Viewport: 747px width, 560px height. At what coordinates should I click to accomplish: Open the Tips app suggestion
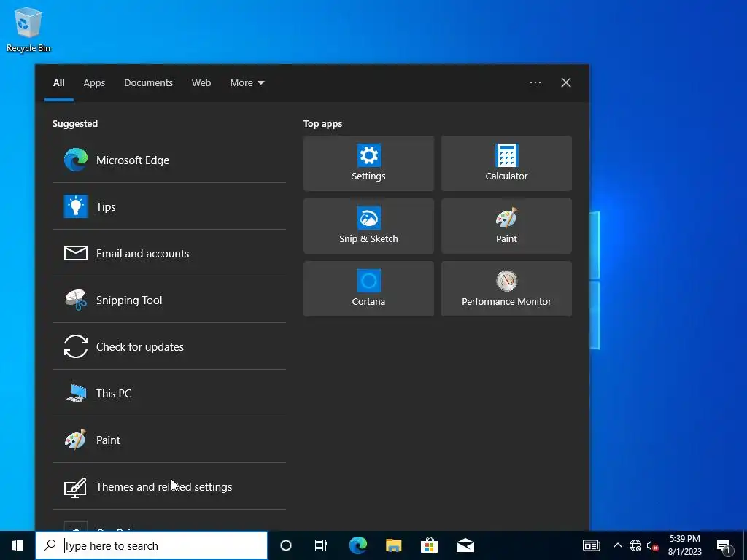coord(169,206)
